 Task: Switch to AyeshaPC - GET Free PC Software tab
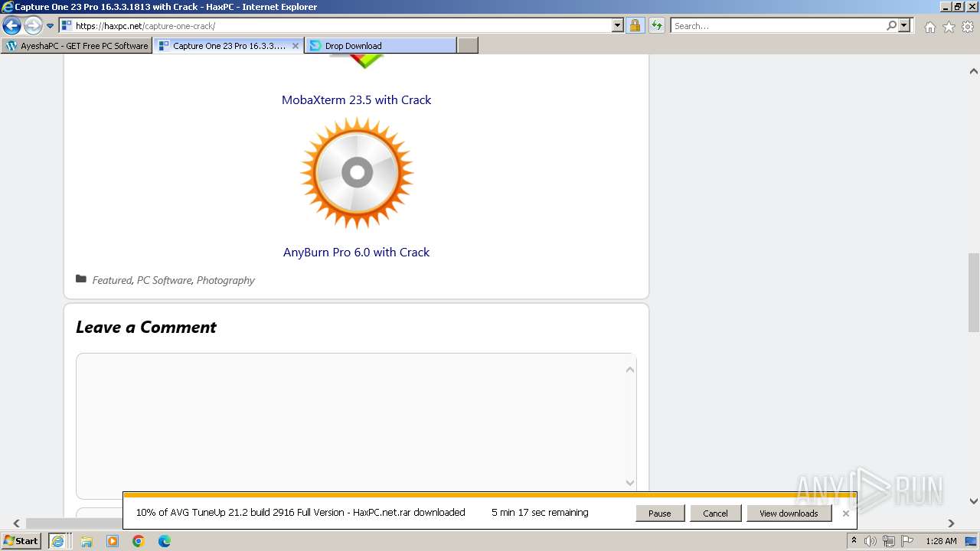coord(77,46)
